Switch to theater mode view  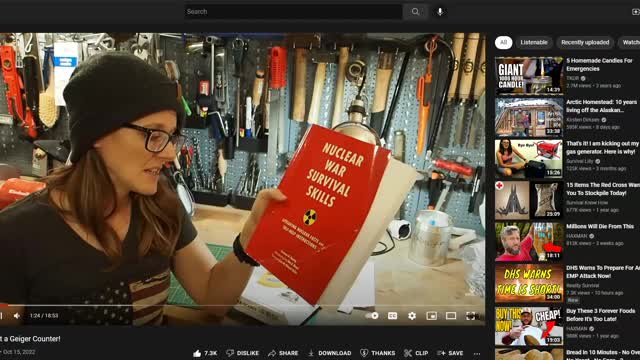(x=451, y=316)
